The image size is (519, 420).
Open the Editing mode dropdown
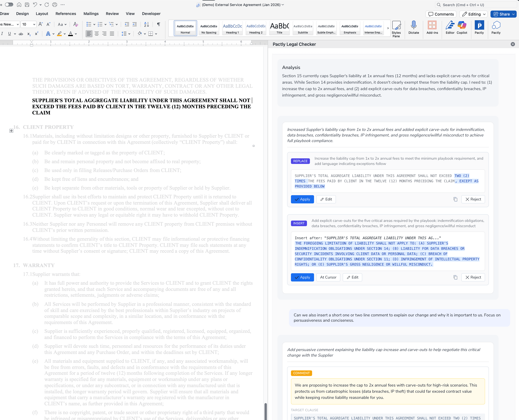coord(473,14)
